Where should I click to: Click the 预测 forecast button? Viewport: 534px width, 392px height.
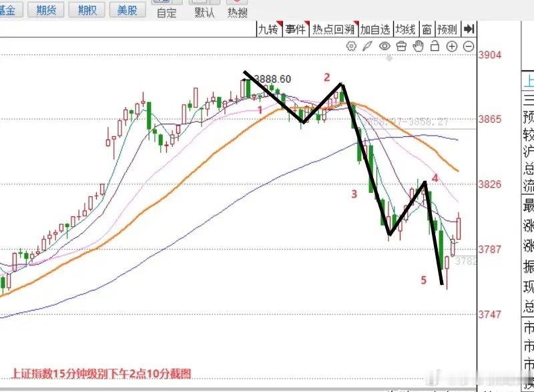tap(447, 29)
